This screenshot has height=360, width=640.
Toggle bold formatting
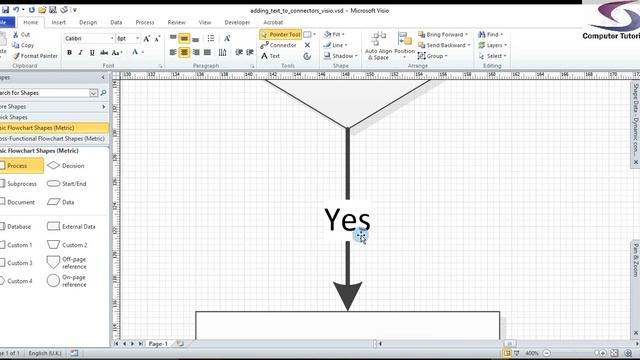[69, 52]
